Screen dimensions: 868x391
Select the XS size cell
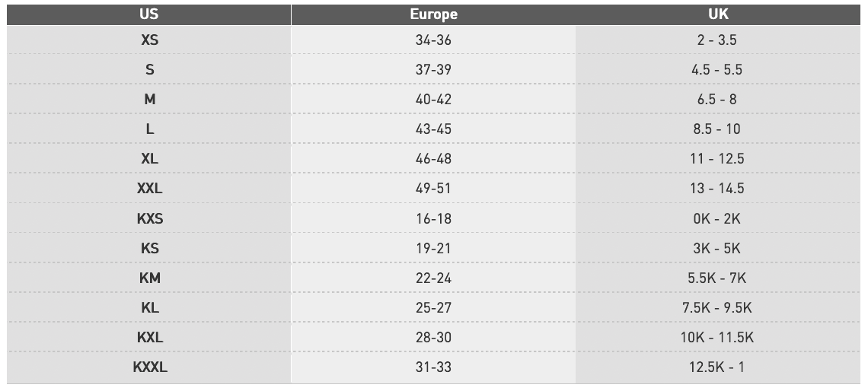tap(149, 40)
